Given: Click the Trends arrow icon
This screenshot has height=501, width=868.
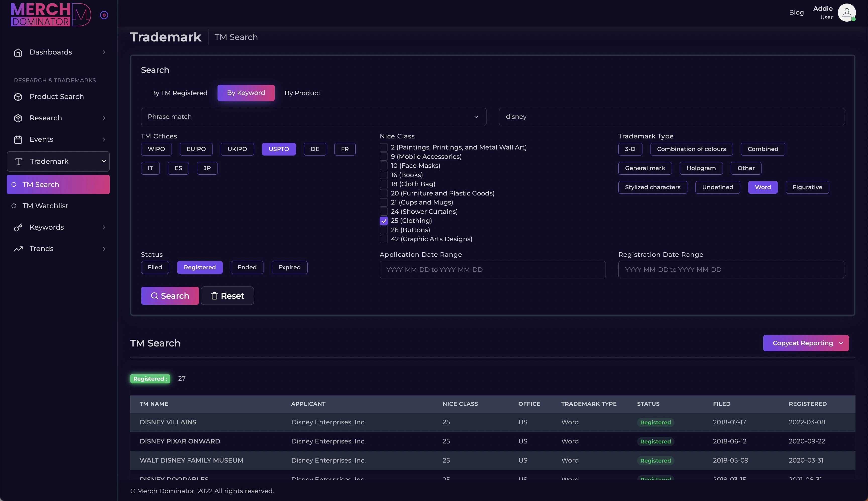Looking at the screenshot, I should click(18, 249).
